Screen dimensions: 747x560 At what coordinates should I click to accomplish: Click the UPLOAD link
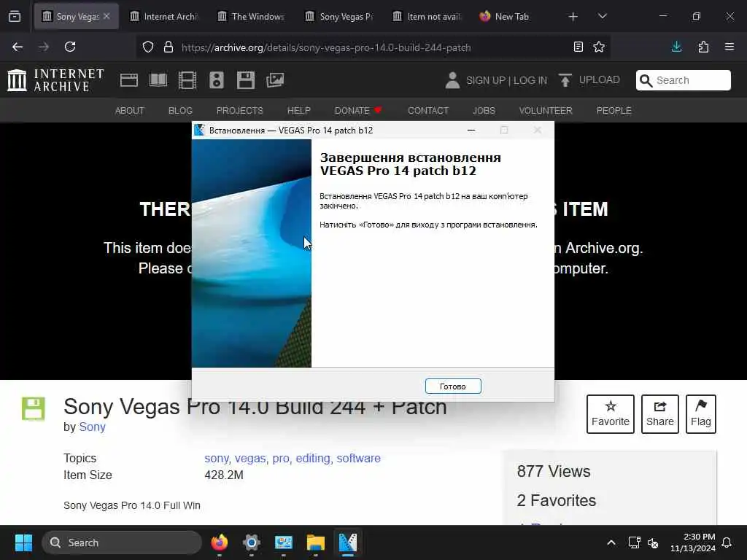[x=589, y=80]
